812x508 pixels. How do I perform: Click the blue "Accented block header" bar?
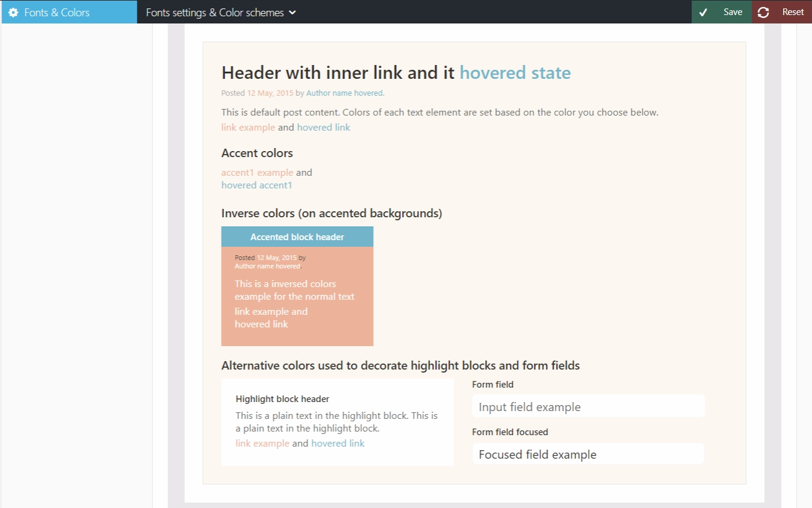tap(297, 237)
